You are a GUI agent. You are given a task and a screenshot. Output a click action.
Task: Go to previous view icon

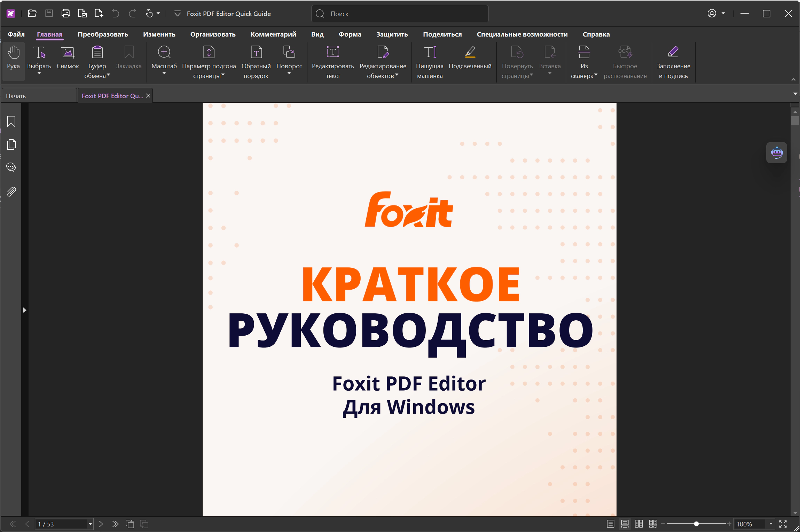point(130,524)
